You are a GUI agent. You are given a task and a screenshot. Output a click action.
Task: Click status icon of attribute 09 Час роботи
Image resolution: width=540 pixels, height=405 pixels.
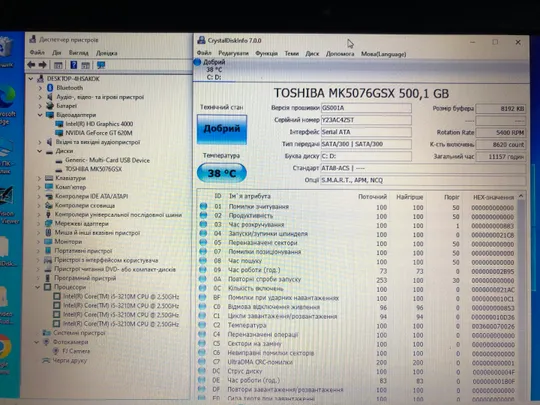pyautogui.click(x=203, y=270)
